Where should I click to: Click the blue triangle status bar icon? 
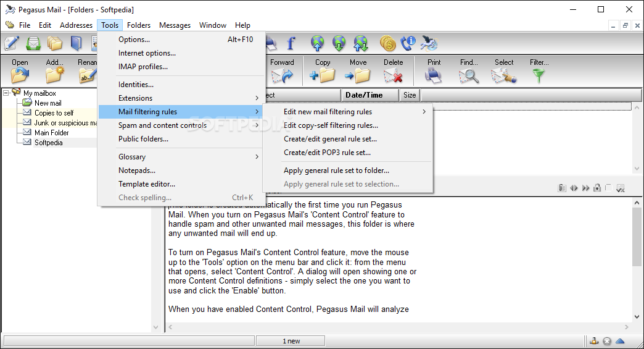pos(620,341)
